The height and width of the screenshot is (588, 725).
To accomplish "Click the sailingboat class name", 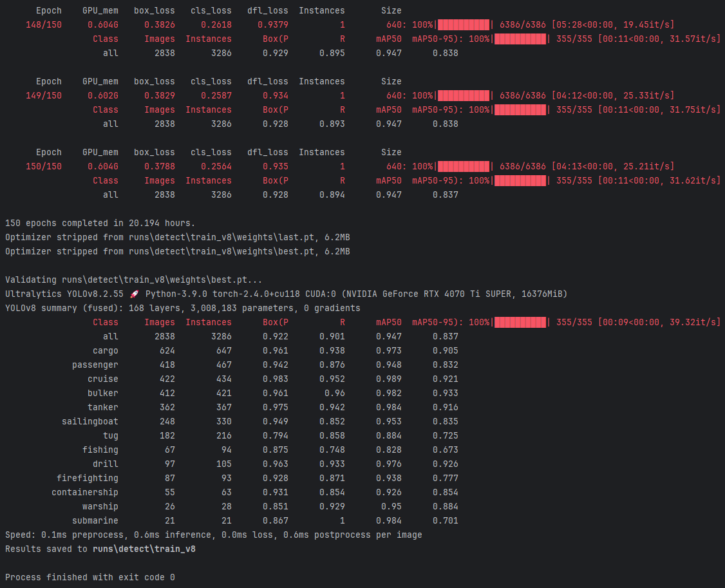I will pyautogui.click(x=90, y=421).
